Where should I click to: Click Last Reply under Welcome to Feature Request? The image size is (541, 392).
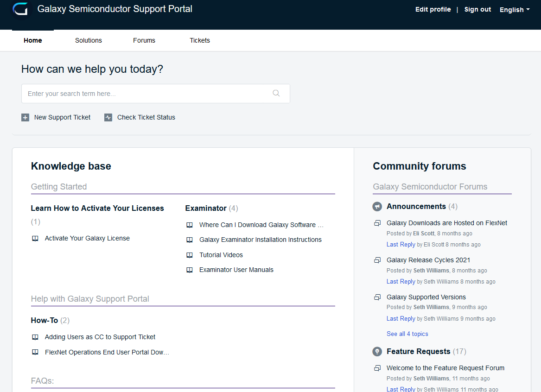point(401,389)
